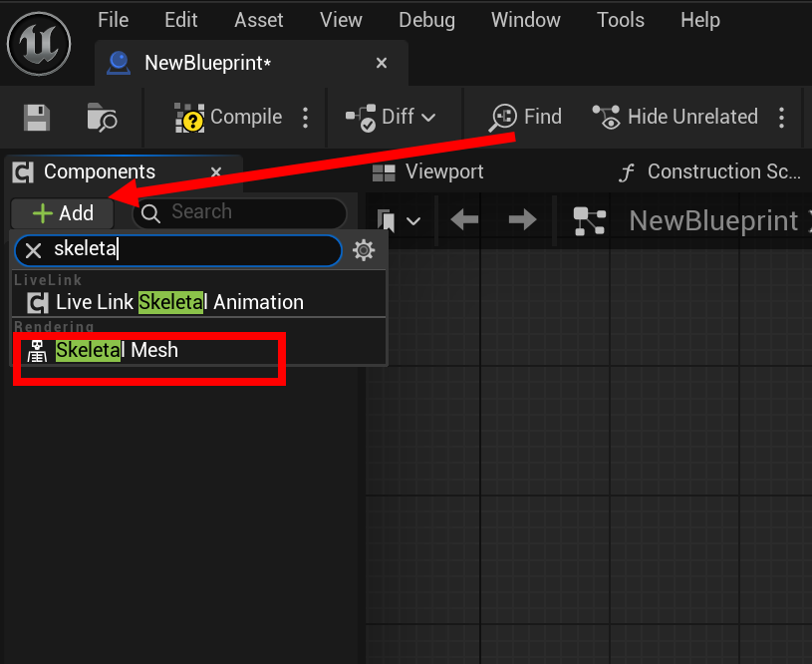812x664 pixels.
Task: Switch to the Construction Script tab
Action: click(710, 171)
